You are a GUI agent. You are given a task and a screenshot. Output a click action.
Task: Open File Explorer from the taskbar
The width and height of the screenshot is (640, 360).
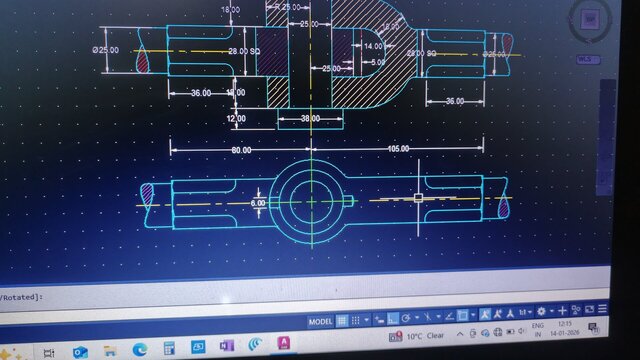pyautogui.click(x=110, y=351)
